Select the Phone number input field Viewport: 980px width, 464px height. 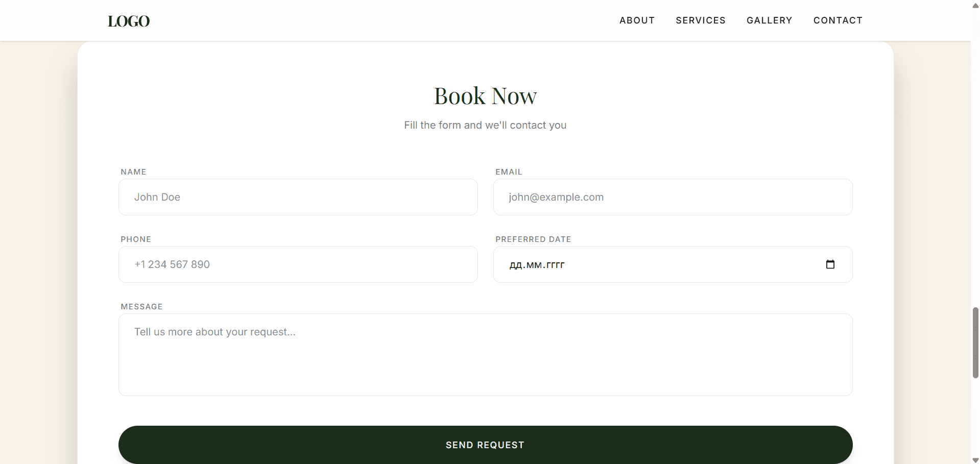click(298, 264)
